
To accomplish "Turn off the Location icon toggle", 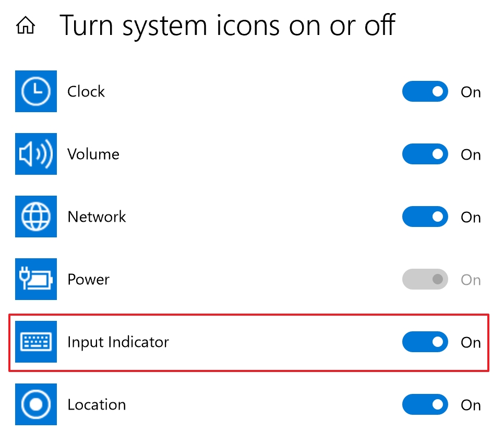I will (425, 405).
